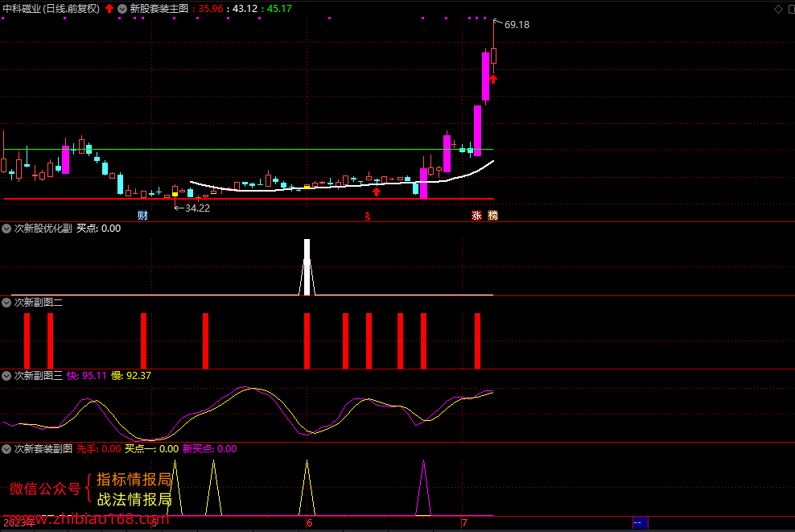Click the 买点: 0.00 readout
Screen dimensions: 795x532
98,229
